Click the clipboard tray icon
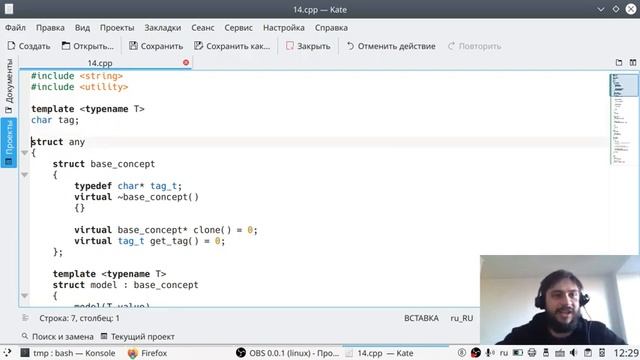 (588, 353)
